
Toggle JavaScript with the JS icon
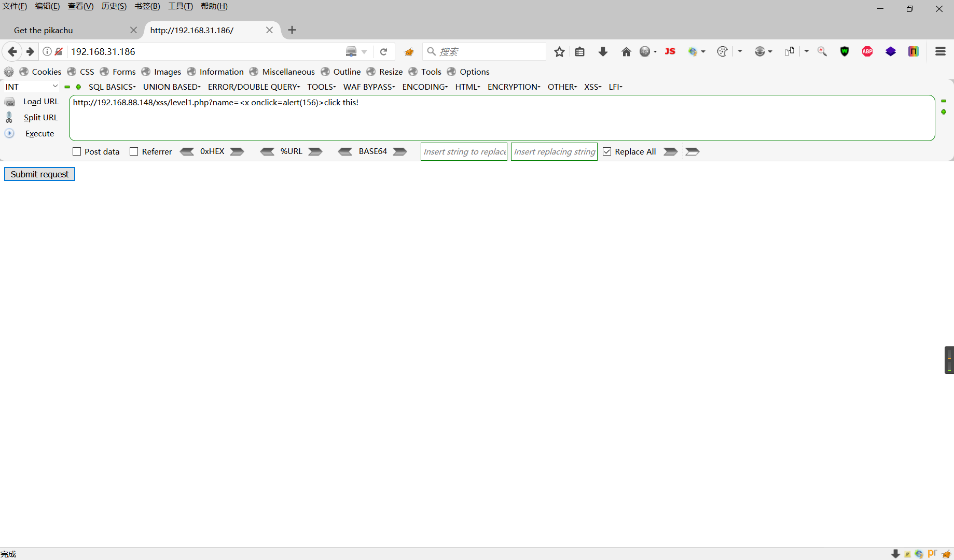click(x=670, y=51)
